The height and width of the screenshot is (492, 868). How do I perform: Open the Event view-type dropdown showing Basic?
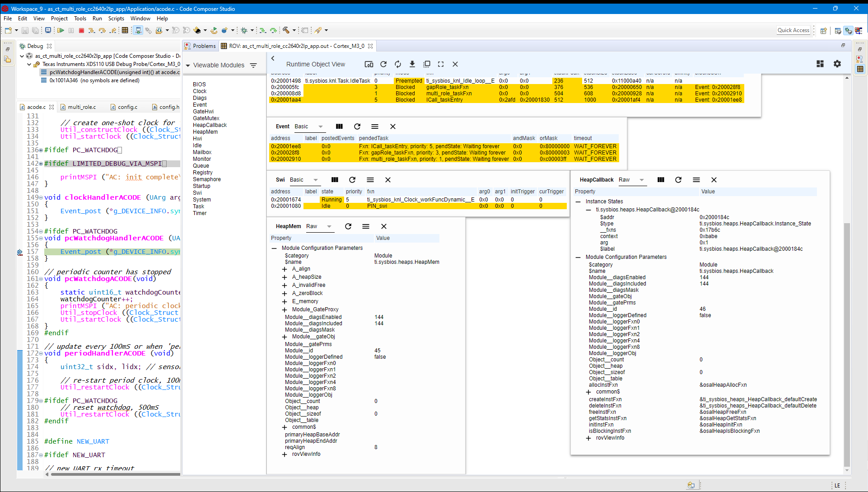click(309, 127)
